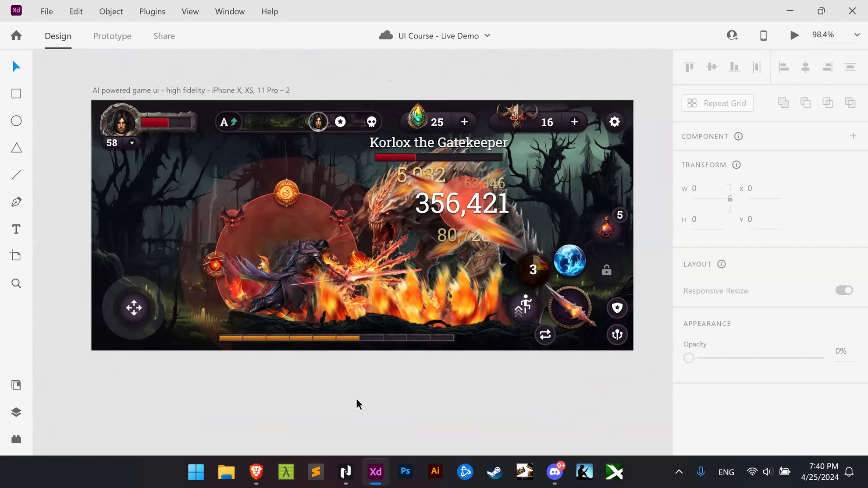This screenshot has height=488, width=868.
Task: Start Desktop Preview play button
Action: tap(794, 35)
